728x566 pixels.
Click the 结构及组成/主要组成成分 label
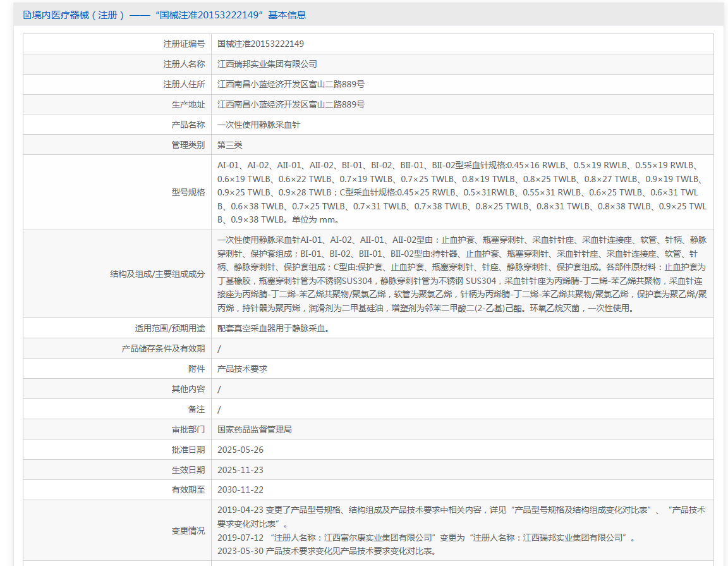click(157, 274)
